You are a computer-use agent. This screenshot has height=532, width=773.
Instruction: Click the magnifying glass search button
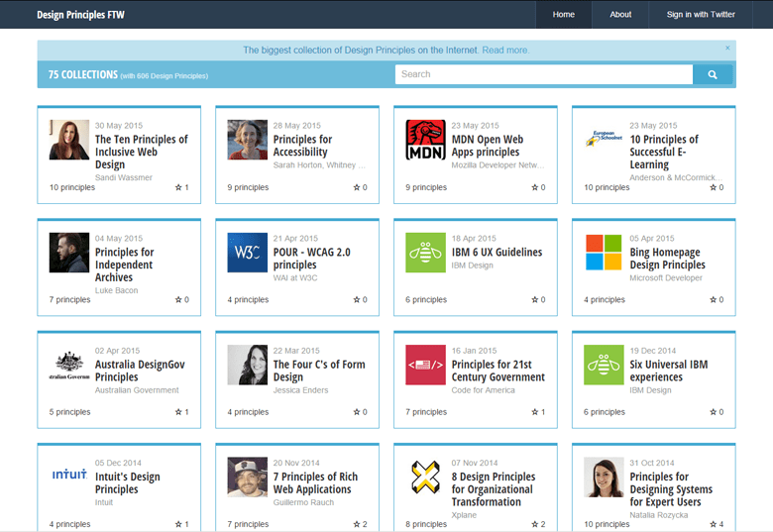click(713, 74)
